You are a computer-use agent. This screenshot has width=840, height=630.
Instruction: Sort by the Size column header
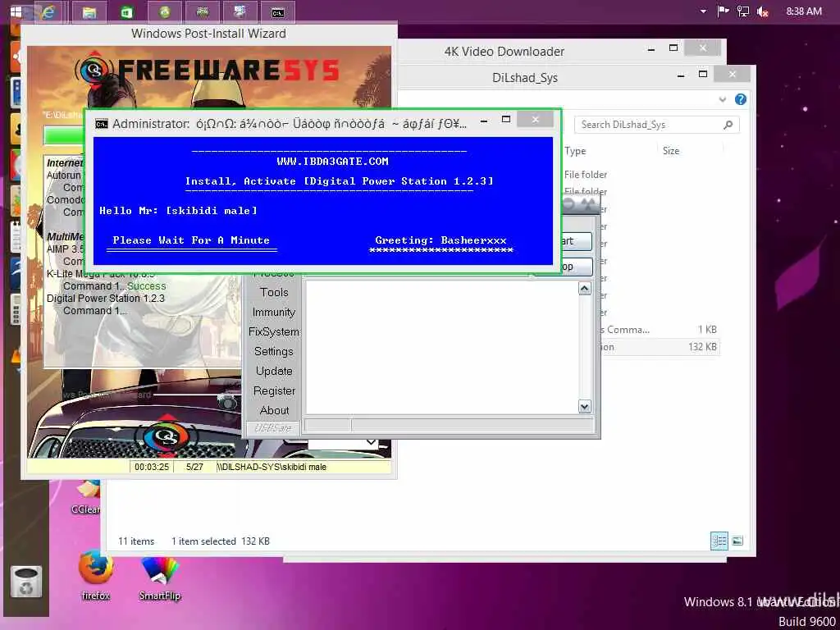tap(671, 151)
